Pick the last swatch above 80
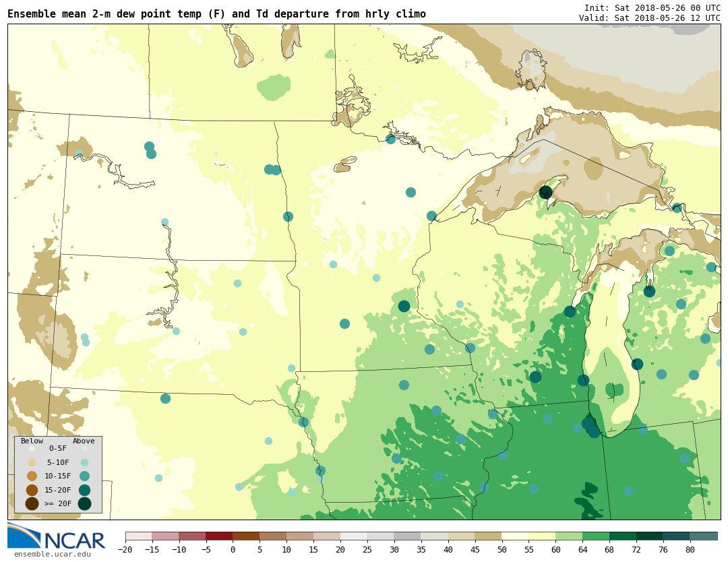 tap(704, 536)
